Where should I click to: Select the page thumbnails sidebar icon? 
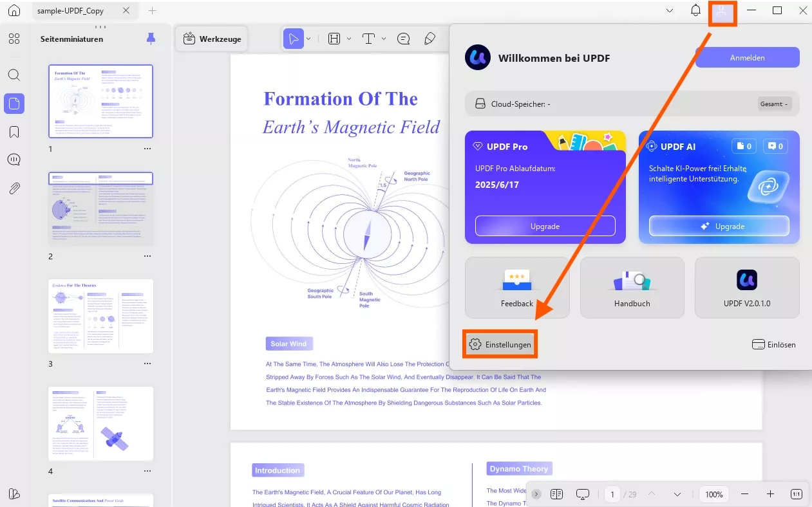point(14,104)
